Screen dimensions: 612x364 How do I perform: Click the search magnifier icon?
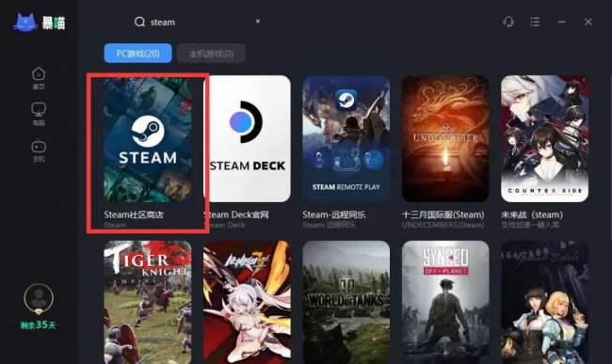[139, 22]
